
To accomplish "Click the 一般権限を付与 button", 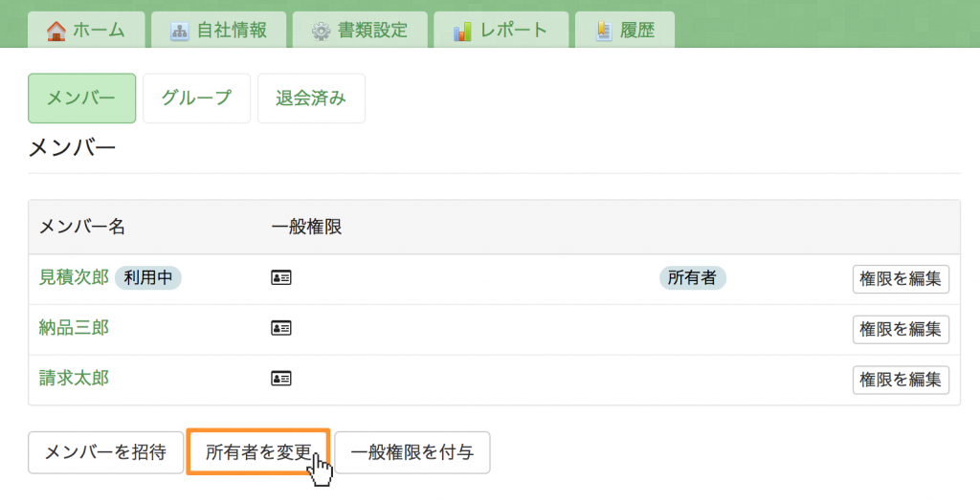I will pos(412,452).
